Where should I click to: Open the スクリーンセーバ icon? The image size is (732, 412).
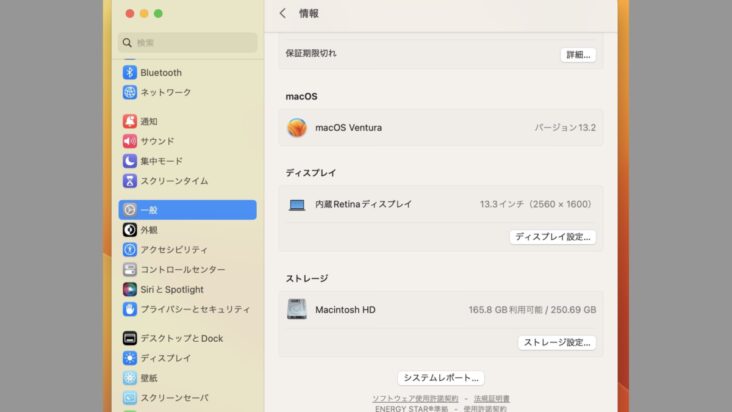[130, 398]
